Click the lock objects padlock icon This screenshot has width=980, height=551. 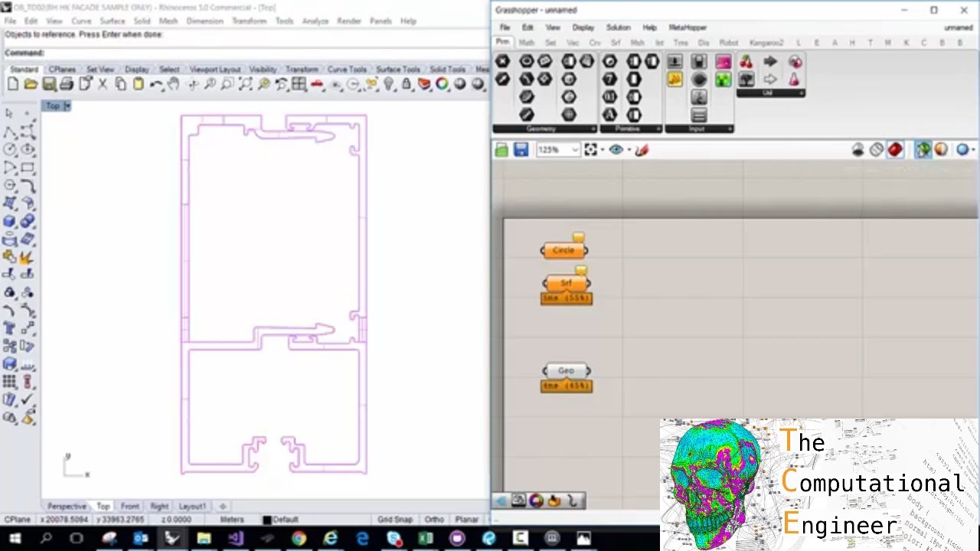point(407,84)
